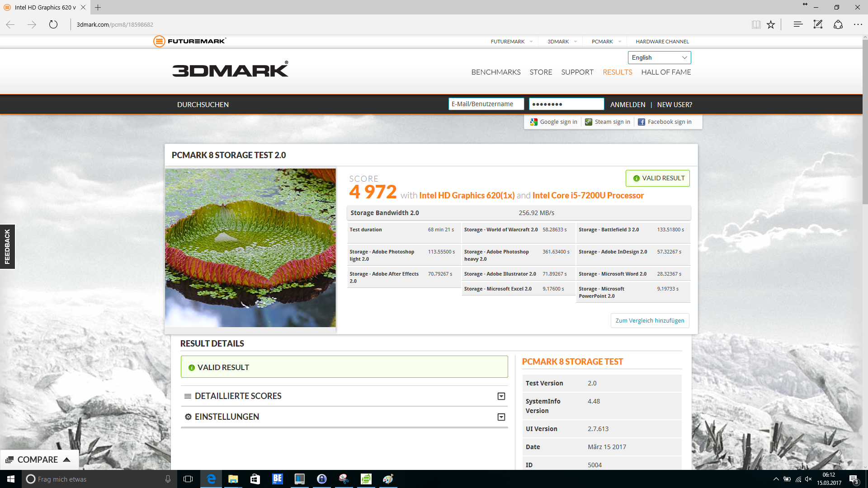
Task: Open the Hub lines icon
Action: point(798,24)
